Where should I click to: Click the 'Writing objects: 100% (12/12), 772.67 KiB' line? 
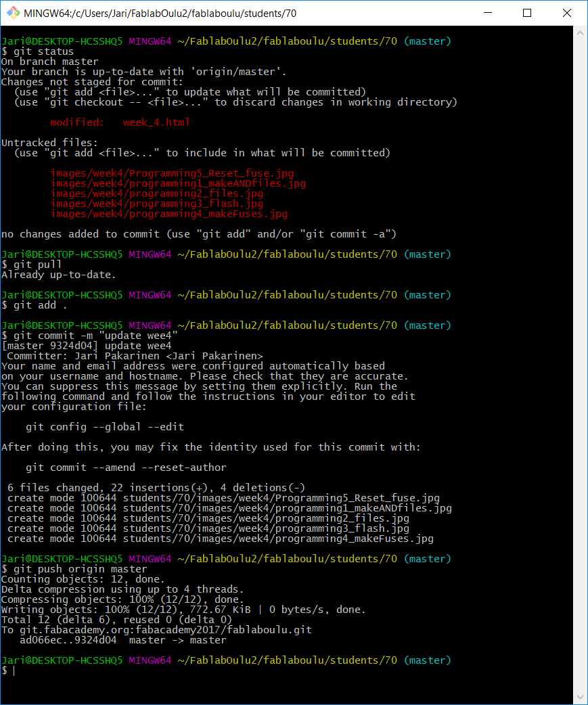pos(183,610)
